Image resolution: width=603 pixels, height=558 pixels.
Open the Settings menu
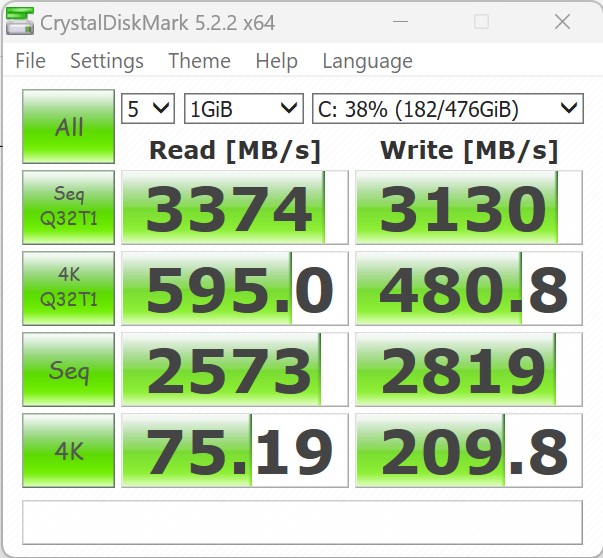pyautogui.click(x=107, y=61)
